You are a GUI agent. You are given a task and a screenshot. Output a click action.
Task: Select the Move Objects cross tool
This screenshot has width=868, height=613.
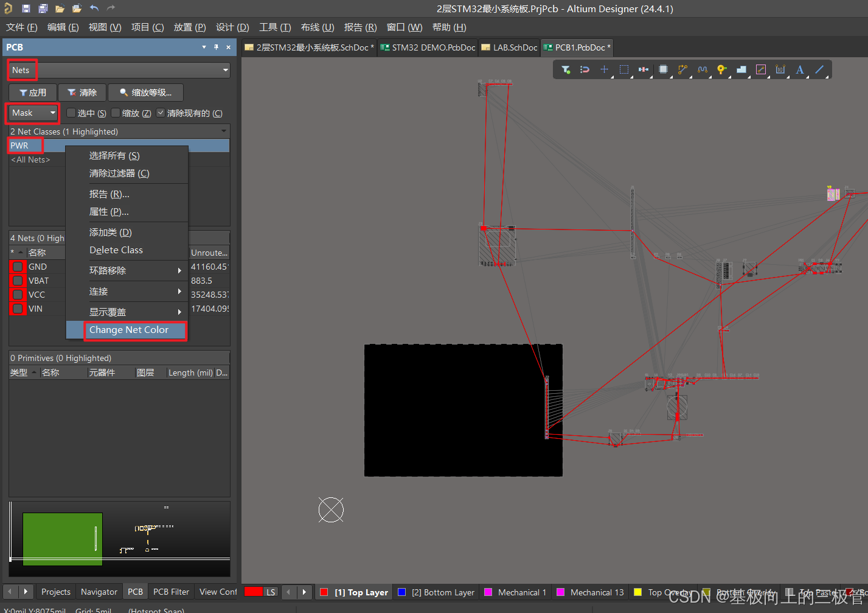pos(604,70)
